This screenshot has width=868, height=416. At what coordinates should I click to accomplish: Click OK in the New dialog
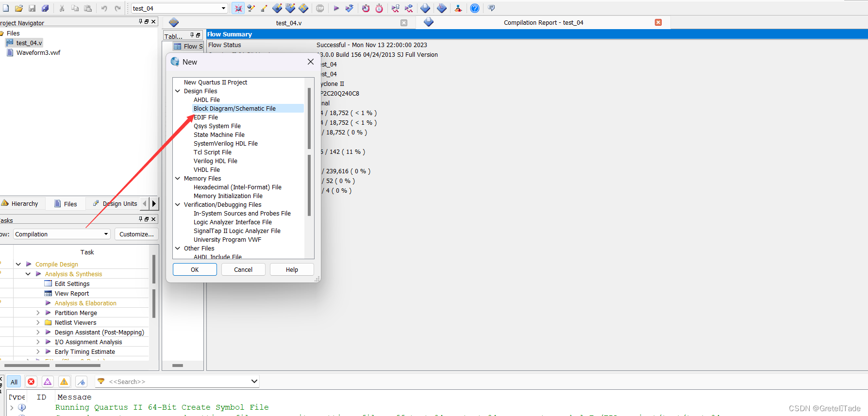point(195,269)
